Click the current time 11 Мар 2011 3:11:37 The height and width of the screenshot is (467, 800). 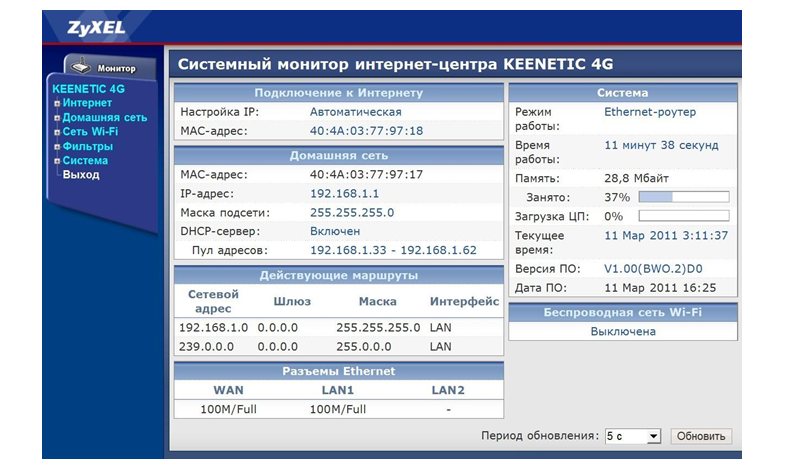[x=666, y=236]
